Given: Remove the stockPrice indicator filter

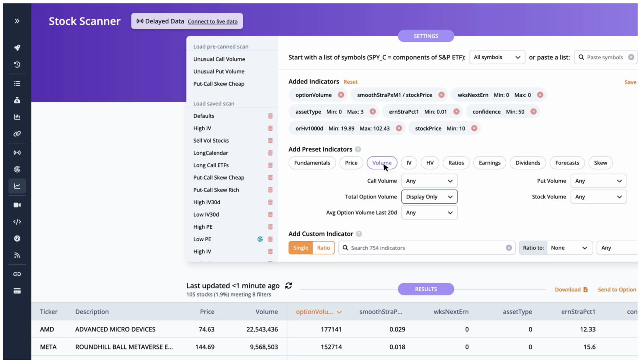Looking at the screenshot, I should [x=474, y=128].
